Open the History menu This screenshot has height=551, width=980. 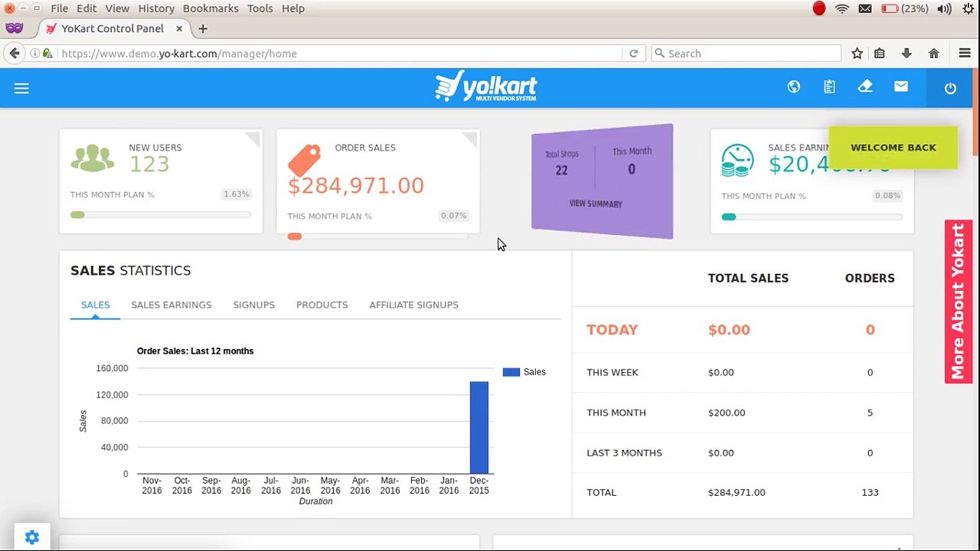pos(156,8)
